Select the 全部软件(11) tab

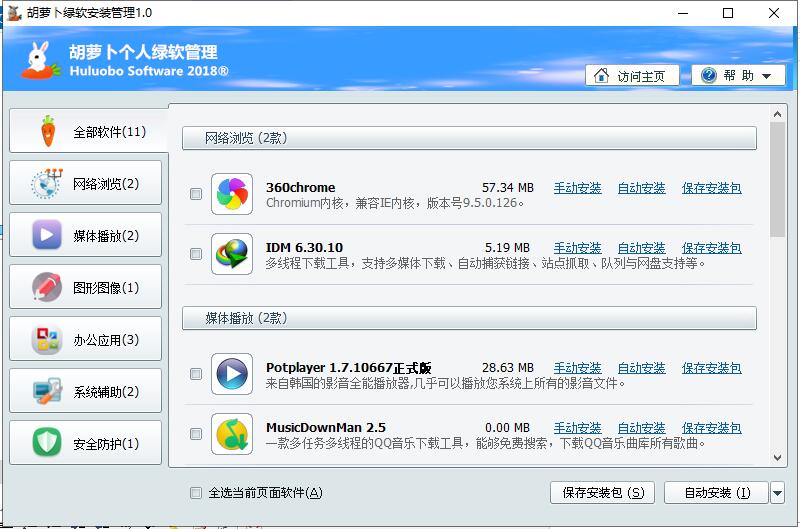point(88,131)
